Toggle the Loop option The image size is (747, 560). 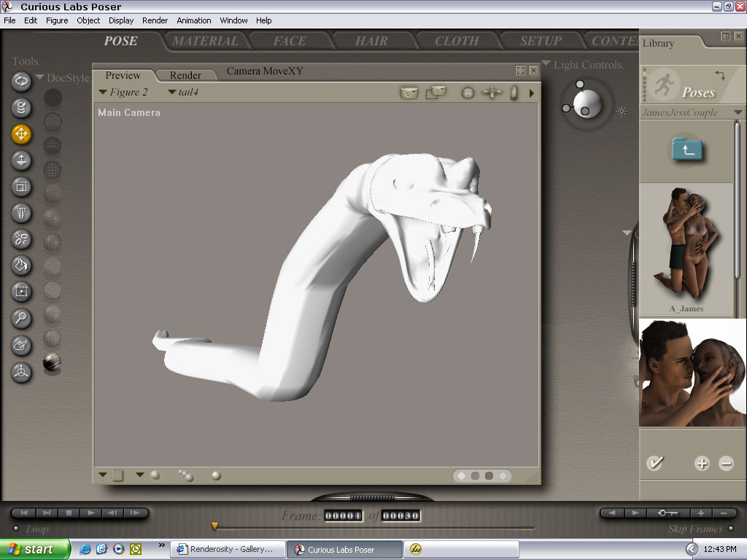16,529
